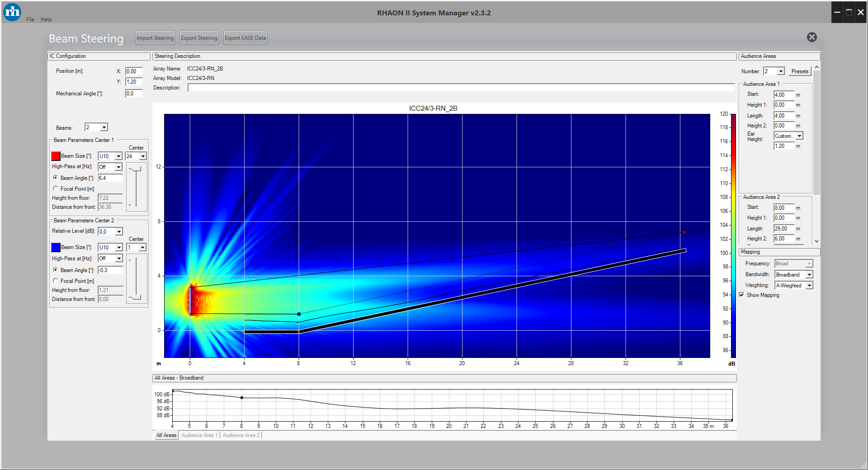
Task: Click the Position Y input field
Action: [134, 82]
